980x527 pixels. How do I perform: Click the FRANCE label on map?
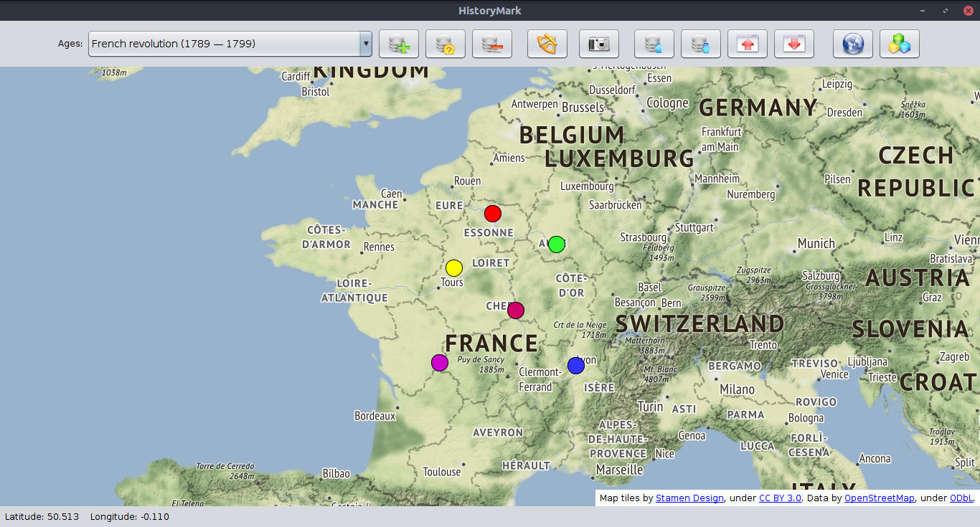pos(491,343)
